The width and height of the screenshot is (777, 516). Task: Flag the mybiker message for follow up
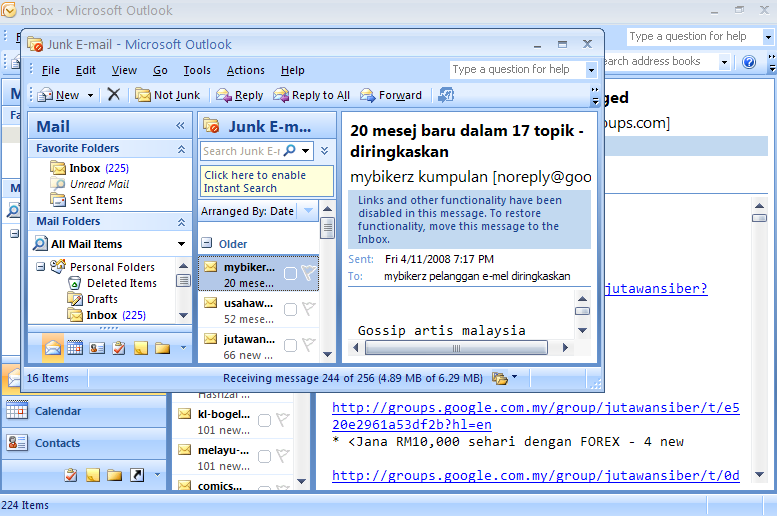pyautogui.click(x=308, y=273)
